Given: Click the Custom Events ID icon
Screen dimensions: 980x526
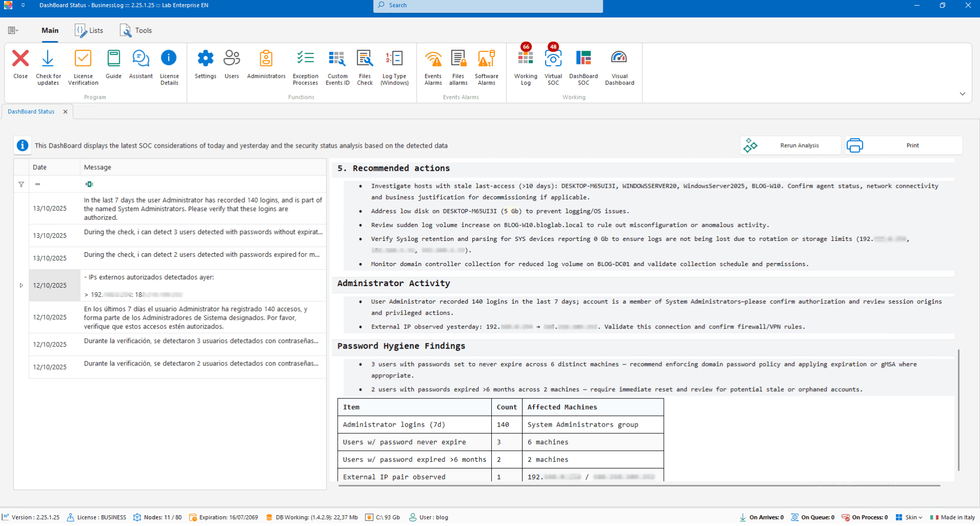Looking at the screenshot, I should coord(337,67).
